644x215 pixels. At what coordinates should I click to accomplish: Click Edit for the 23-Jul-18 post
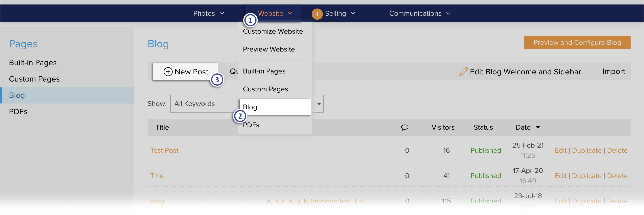561,201
